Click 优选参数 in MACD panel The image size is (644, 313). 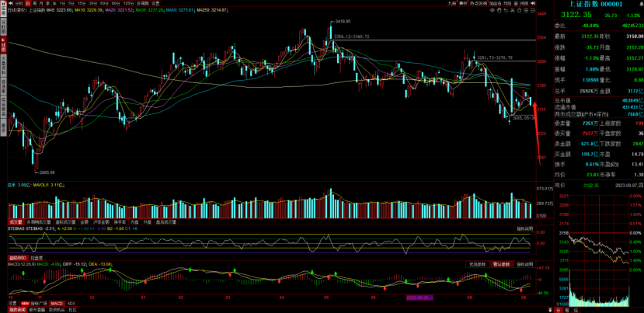pos(478,264)
